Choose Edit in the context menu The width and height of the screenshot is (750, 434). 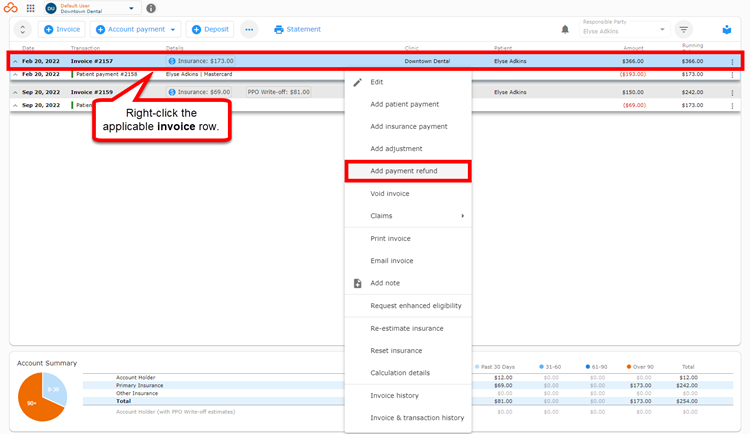(408, 82)
